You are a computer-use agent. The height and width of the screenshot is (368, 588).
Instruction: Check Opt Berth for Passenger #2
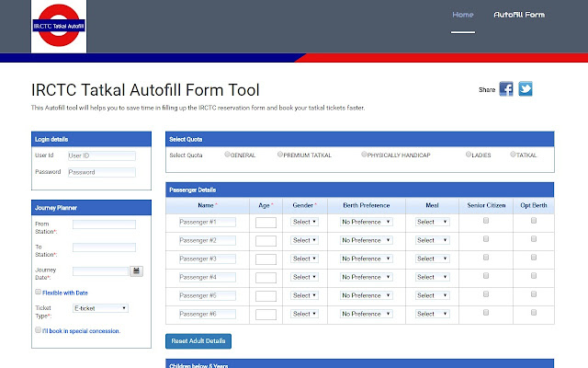(x=534, y=239)
